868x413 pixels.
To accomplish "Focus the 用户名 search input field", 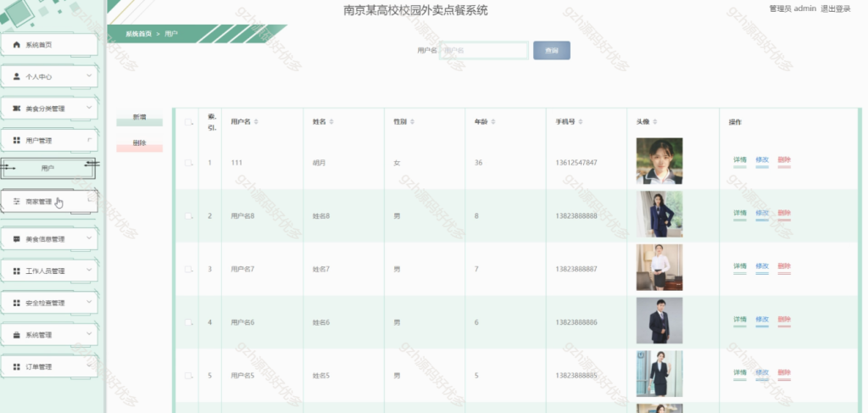I will (484, 50).
